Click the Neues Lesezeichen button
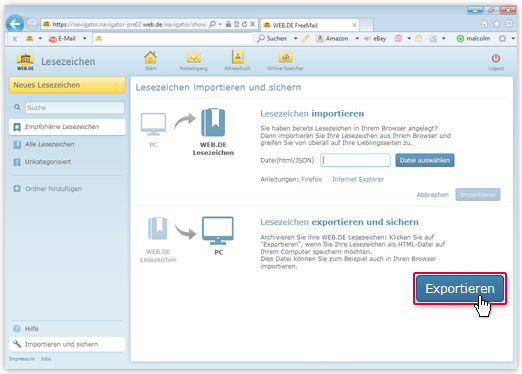 [x=67, y=85]
